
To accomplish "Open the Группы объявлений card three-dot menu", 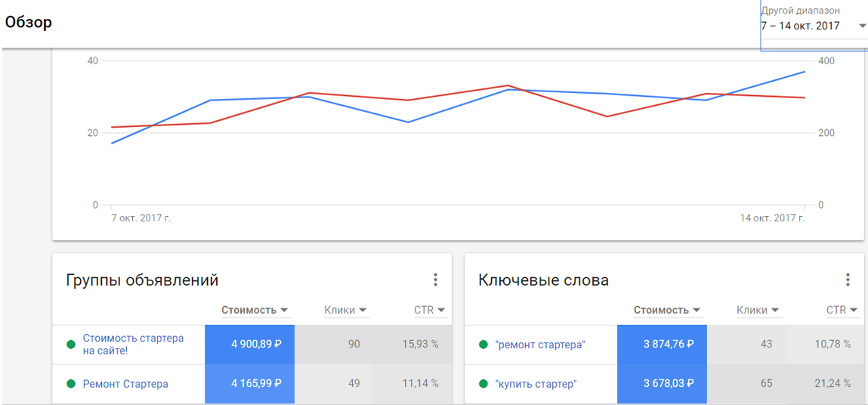I will (435, 280).
